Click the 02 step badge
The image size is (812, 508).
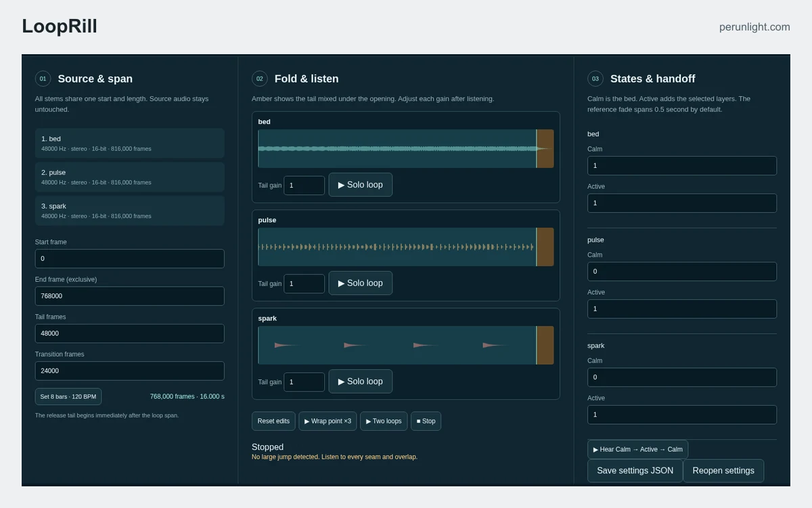coord(260,79)
